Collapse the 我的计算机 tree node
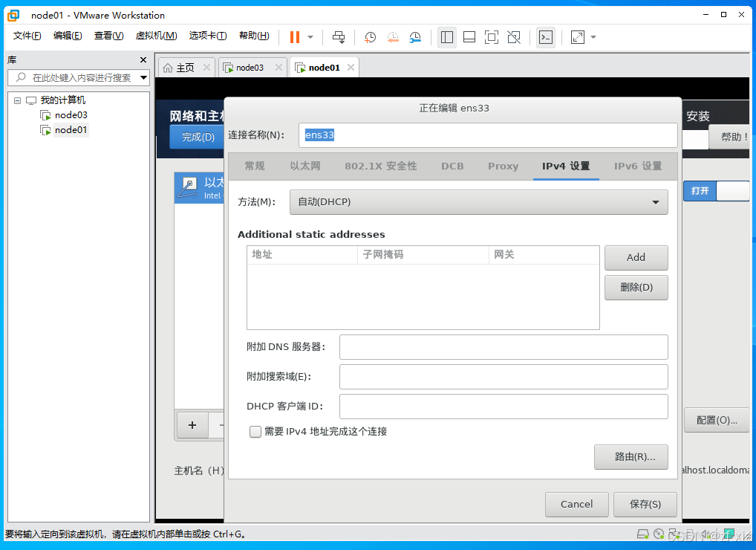756x550 pixels. 17,100
